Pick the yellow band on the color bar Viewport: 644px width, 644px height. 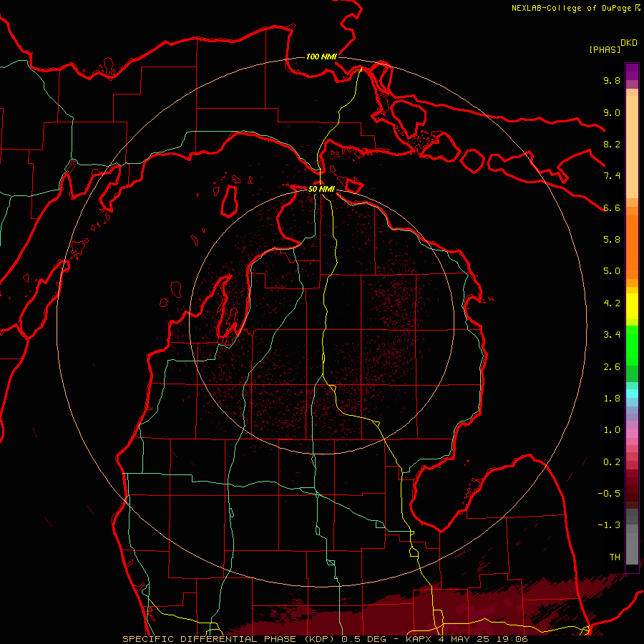(x=632, y=306)
